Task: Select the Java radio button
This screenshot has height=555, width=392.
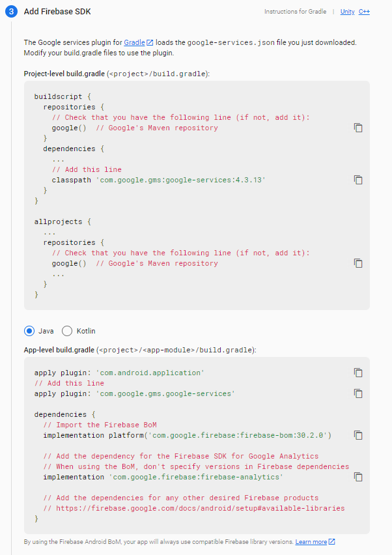Action: (29, 331)
